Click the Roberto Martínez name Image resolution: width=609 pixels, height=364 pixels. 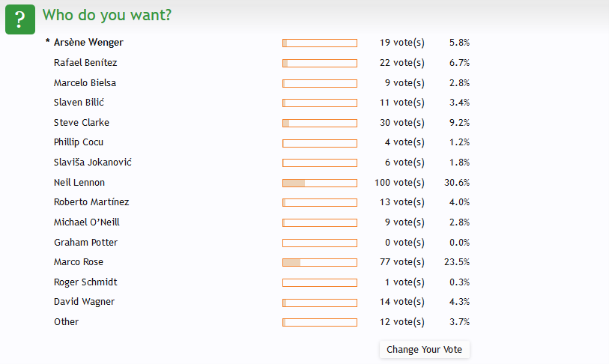(x=91, y=202)
